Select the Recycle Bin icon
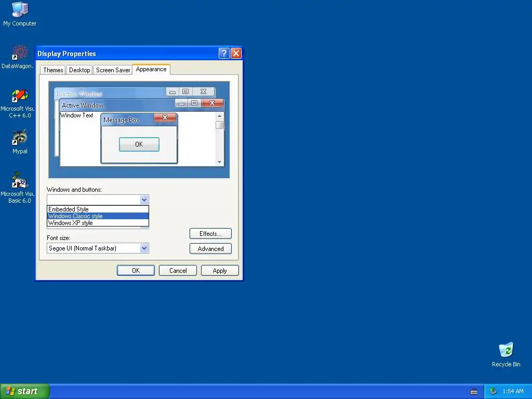The image size is (532, 399). click(x=506, y=354)
